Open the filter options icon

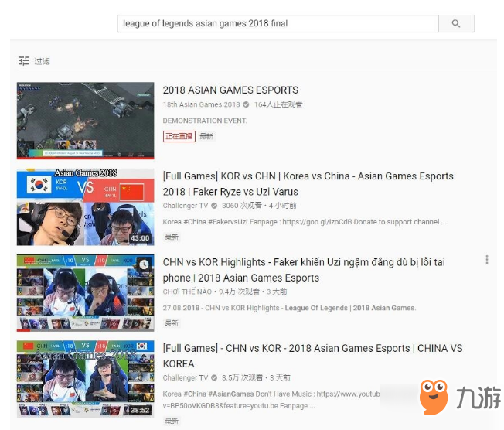tap(23, 60)
